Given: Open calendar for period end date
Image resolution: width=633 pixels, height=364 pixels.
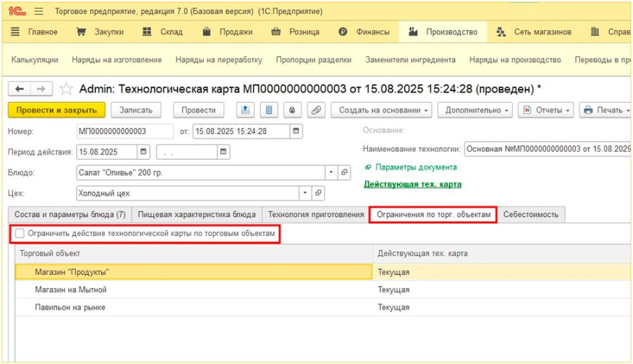Looking at the screenshot, I should [223, 152].
